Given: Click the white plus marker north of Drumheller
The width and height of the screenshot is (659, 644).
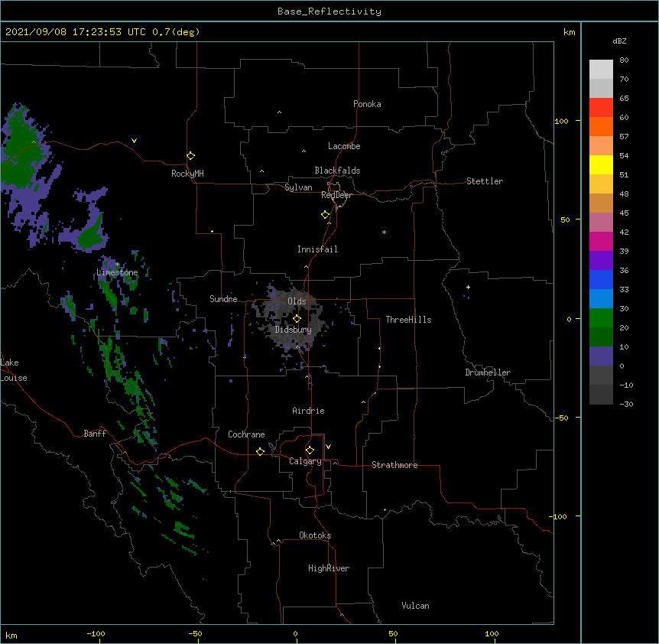Looking at the screenshot, I should 468,287.
